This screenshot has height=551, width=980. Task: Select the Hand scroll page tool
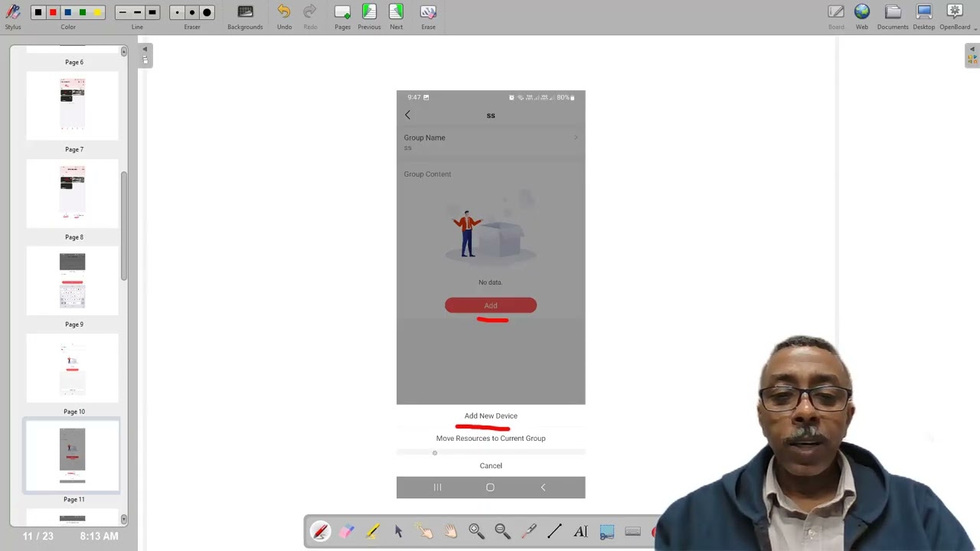pos(450,531)
